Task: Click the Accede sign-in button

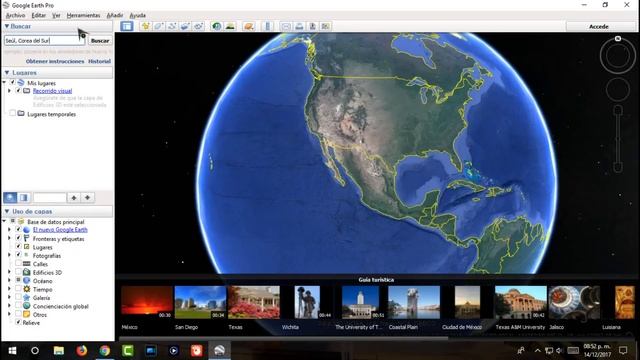Action: tap(599, 27)
